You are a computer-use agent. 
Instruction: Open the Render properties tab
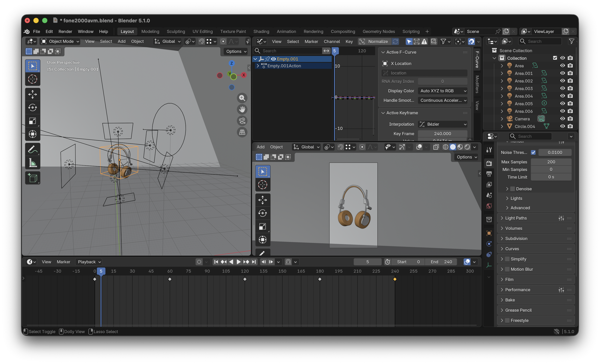click(489, 163)
